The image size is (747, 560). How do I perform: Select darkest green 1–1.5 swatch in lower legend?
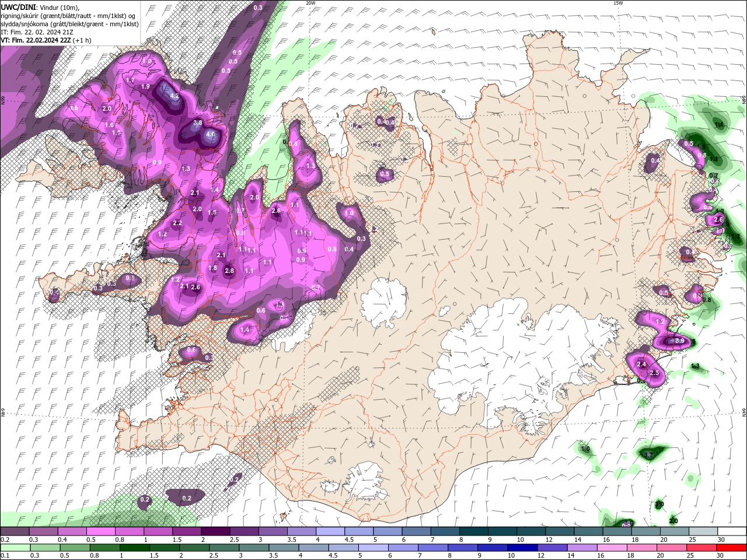[x=135, y=548]
